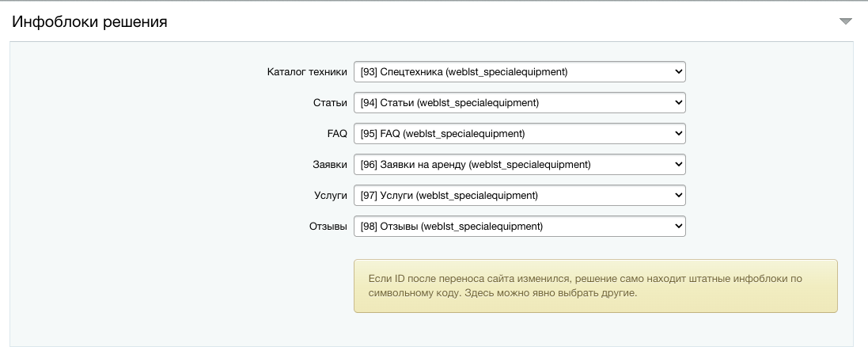The height and width of the screenshot is (347, 868).
Task: Open the FAQ infoblock dropdown
Action: tap(520, 134)
